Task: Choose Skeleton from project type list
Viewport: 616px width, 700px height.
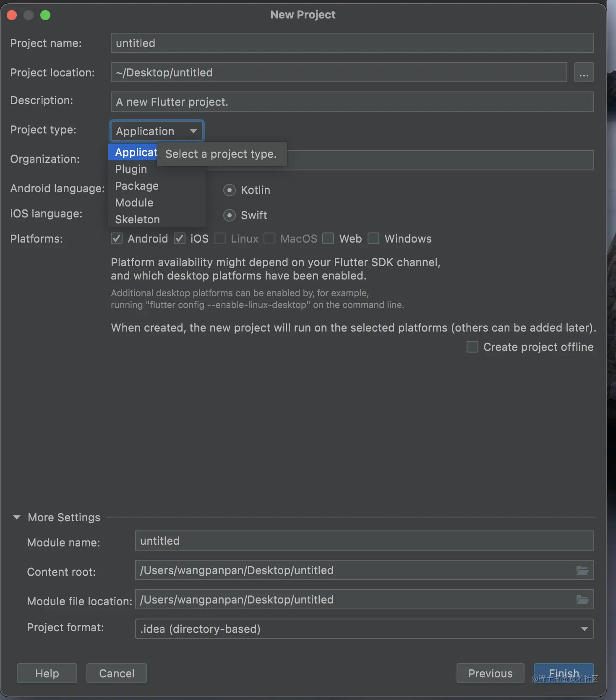Action: pyautogui.click(x=137, y=219)
